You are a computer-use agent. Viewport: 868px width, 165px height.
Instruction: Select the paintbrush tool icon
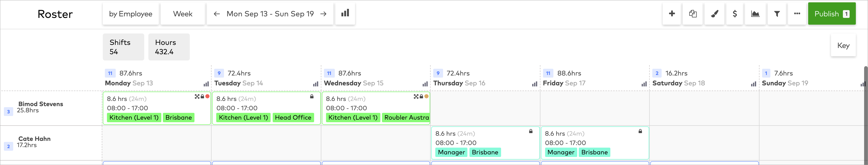[x=714, y=13]
